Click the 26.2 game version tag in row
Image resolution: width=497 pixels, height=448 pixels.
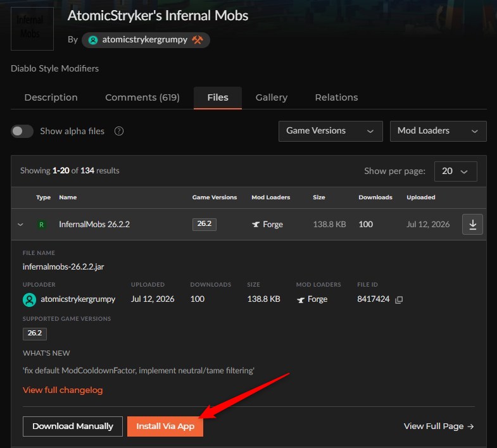coord(204,225)
